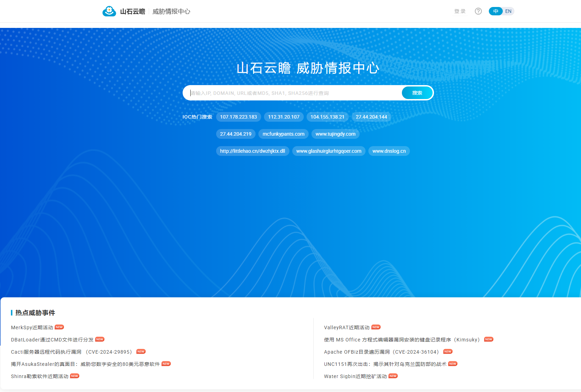Open the www.tujingdy.com IOC chip

335,134
